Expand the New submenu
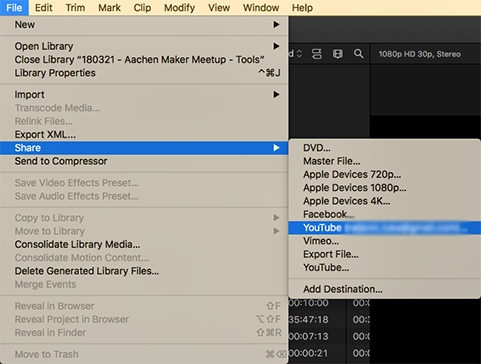481x364 pixels. pos(144,25)
